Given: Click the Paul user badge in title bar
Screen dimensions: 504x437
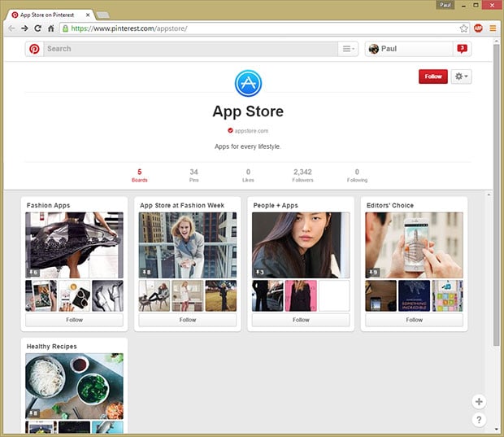Looking at the screenshot, I should pos(445,5).
